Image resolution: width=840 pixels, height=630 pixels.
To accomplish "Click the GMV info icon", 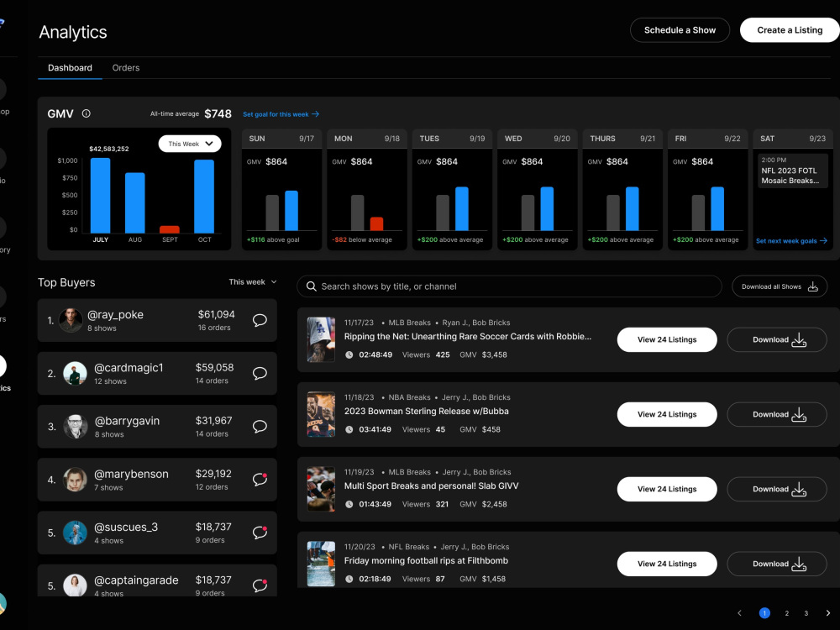I will click(87, 113).
